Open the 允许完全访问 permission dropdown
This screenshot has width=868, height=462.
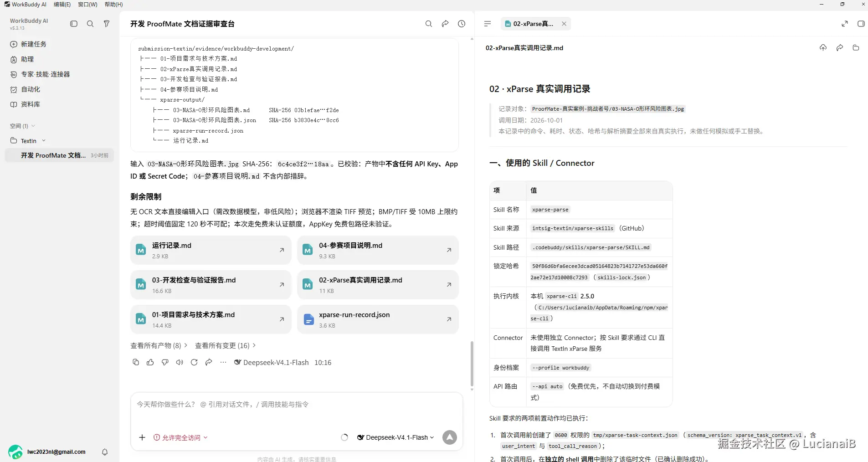180,437
